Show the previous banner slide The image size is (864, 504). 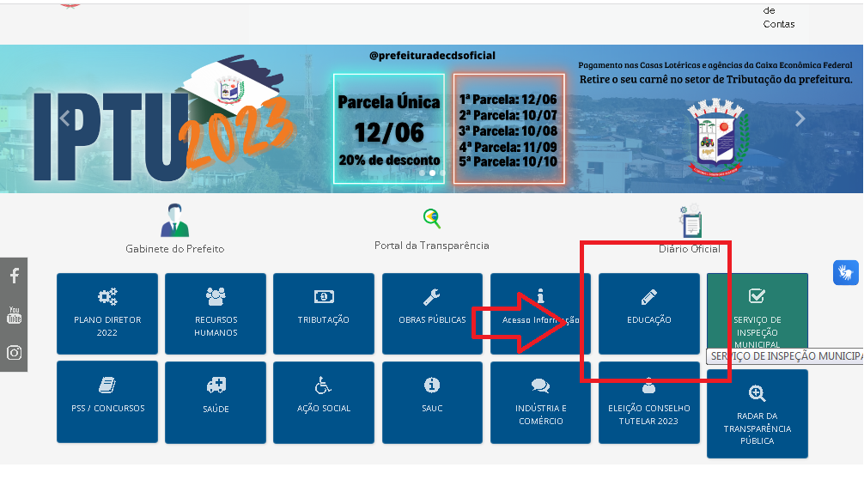65,118
